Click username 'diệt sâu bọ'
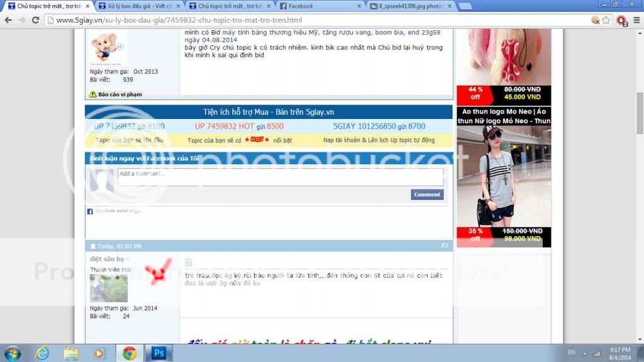The width and height of the screenshot is (644, 362). [x=106, y=259]
